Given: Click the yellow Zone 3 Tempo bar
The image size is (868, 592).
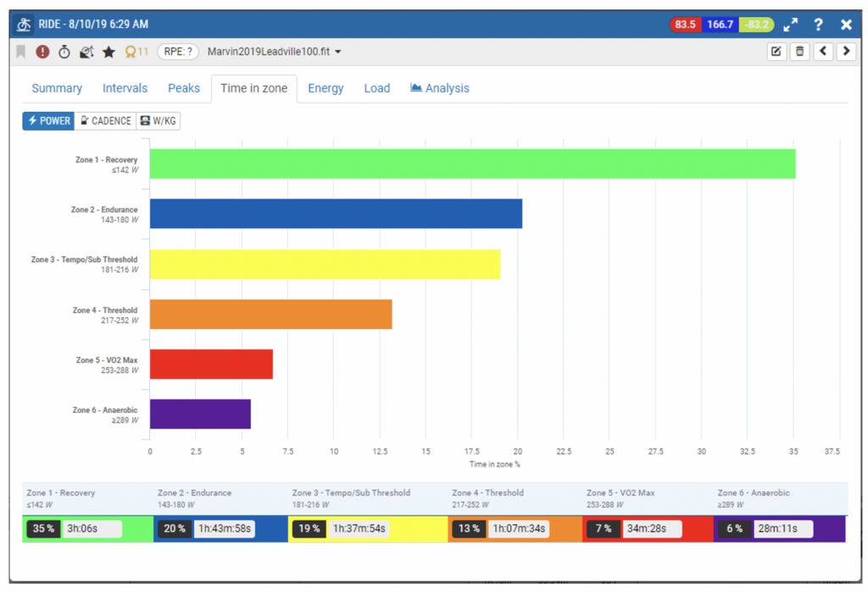Looking at the screenshot, I should click(x=325, y=264).
